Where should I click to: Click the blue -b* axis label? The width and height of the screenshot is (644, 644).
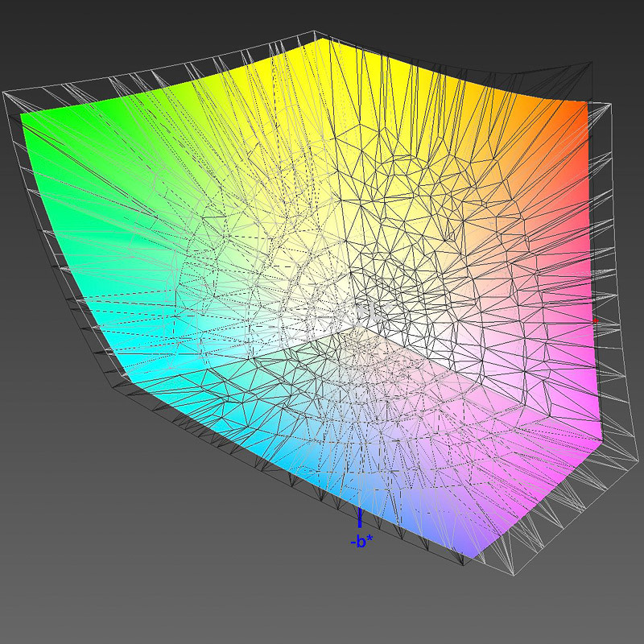(x=360, y=542)
